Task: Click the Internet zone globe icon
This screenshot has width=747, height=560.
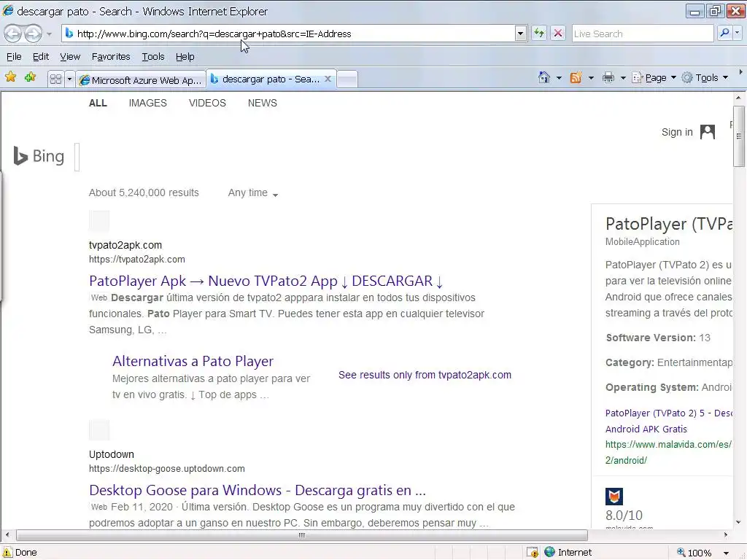Action: point(550,552)
